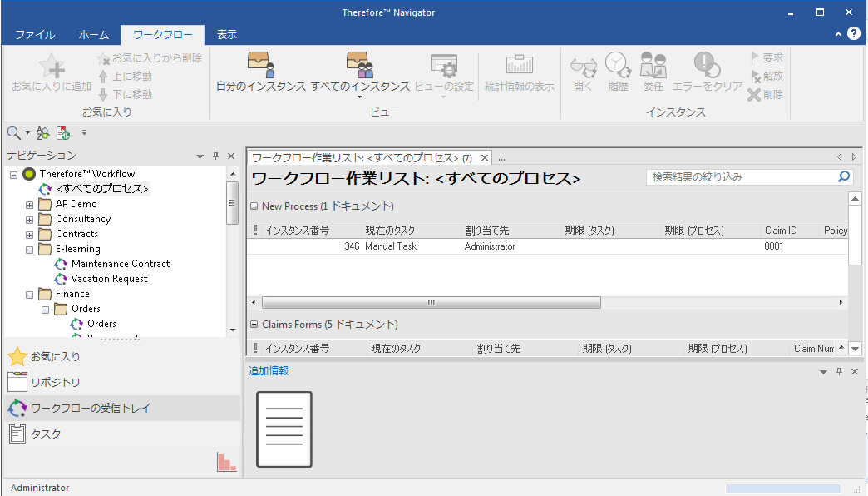Click ビューの設定 icon

point(444,67)
